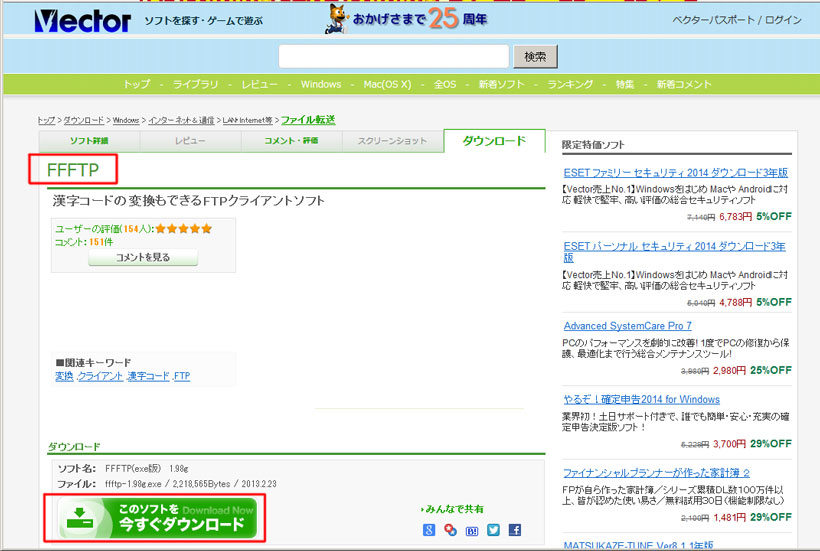Screen dimensions: 820x551
Task: Select Mac(OS X) in the navigation bar
Action: coord(388,84)
